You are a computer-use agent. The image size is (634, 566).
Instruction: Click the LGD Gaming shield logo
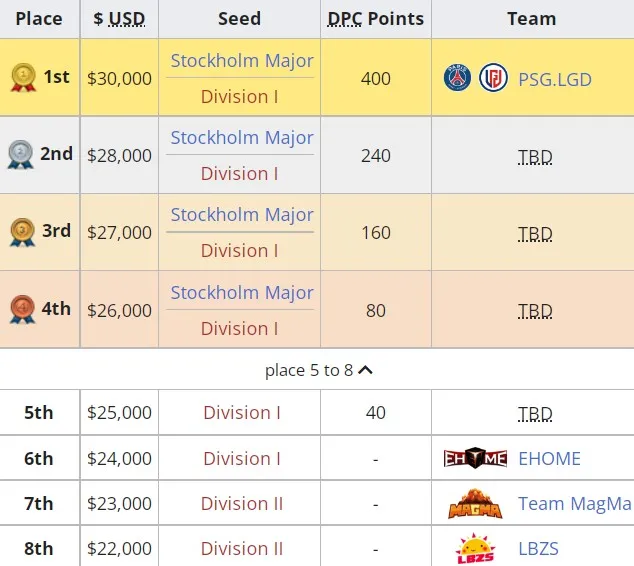[x=493, y=78]
